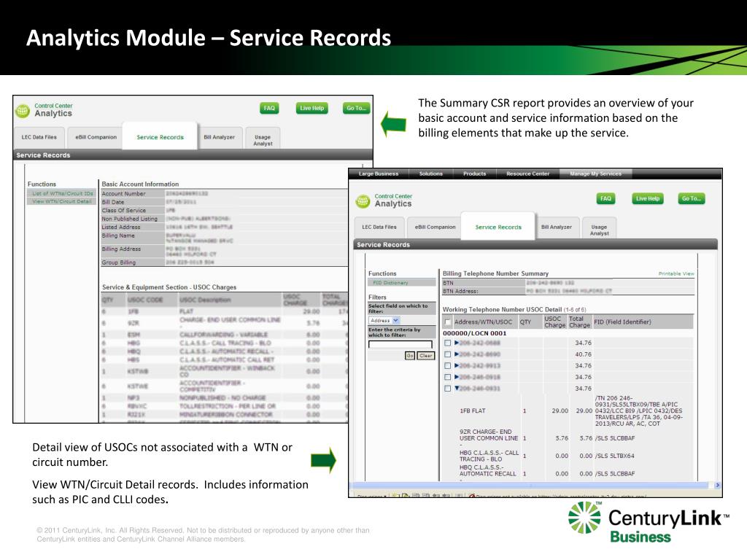The width and height of the screenshot is (747, 560).
Task: Open the Address filter field dropdown
Action: pos(396,321)
